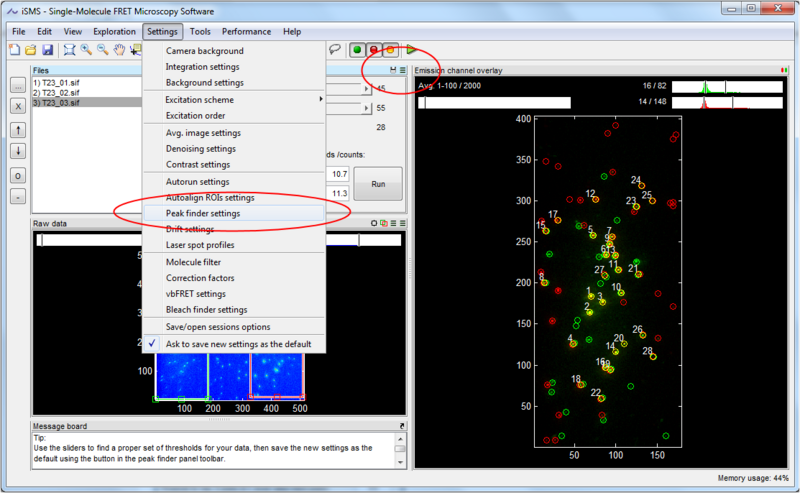
Task: Select the zoom in magnifier tool
Action: pyautogui.click(x=87, y=49)
